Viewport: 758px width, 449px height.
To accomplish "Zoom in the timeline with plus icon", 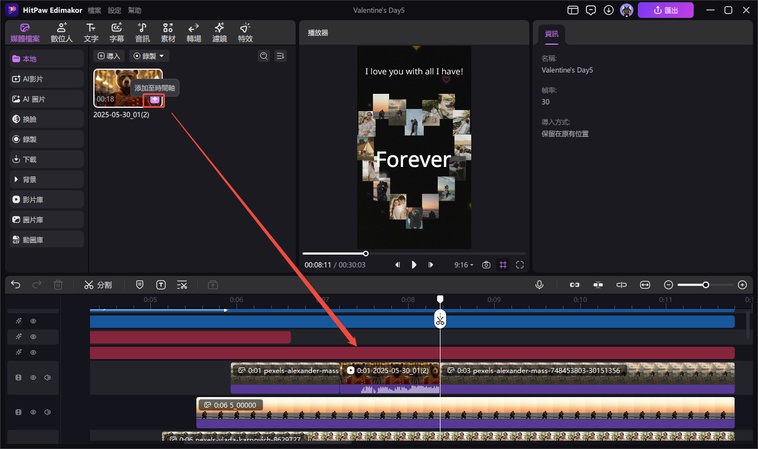I will [x=743, y=285].
